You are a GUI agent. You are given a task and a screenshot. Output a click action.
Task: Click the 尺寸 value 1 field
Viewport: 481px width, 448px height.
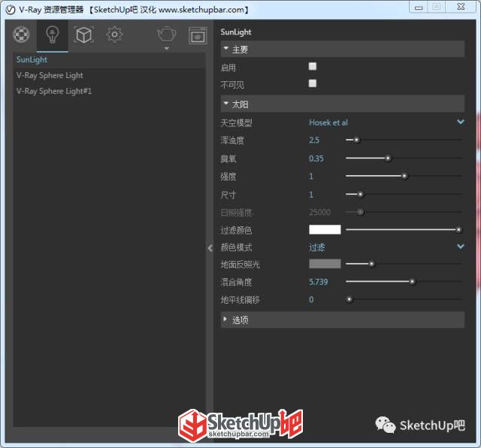(311, 195)
